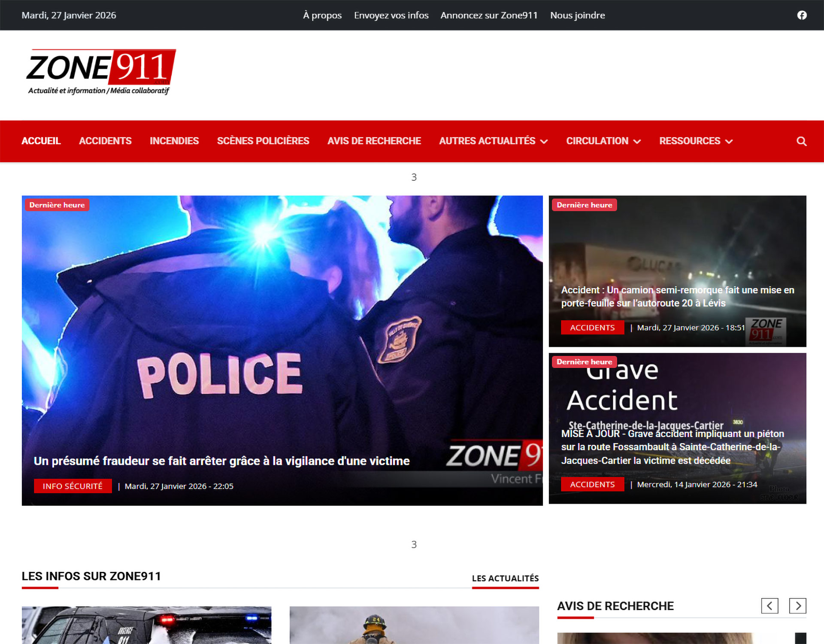
Task: Select Incendies in the navigation bar
Action: point(174,141)
